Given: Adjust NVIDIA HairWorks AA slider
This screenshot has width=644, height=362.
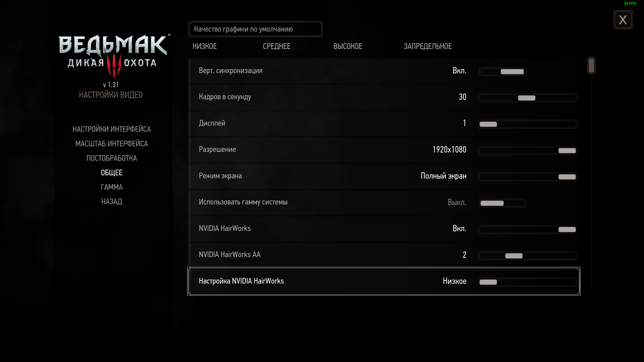Looking at the screenshot, I should [528, 256].
